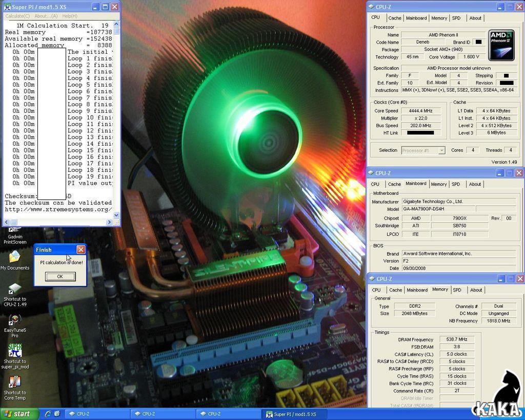Click the second quick launch icon beside Internet Explorer

coord(57,414)
